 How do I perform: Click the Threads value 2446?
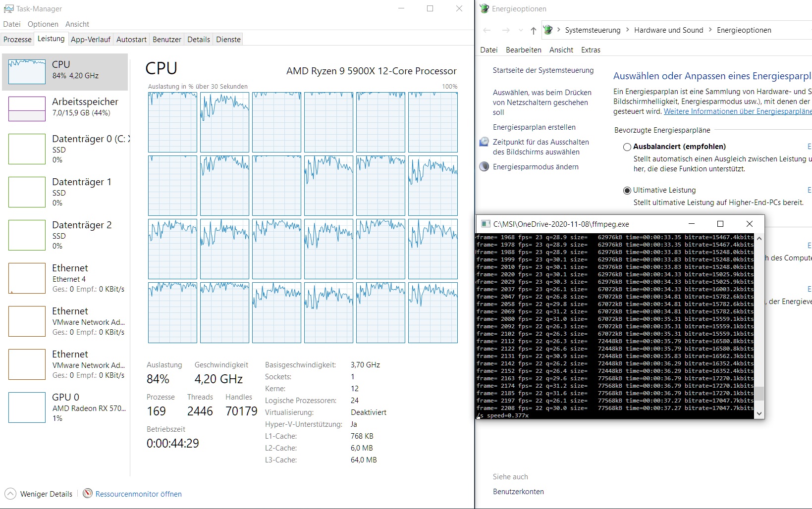coord(200,411)
